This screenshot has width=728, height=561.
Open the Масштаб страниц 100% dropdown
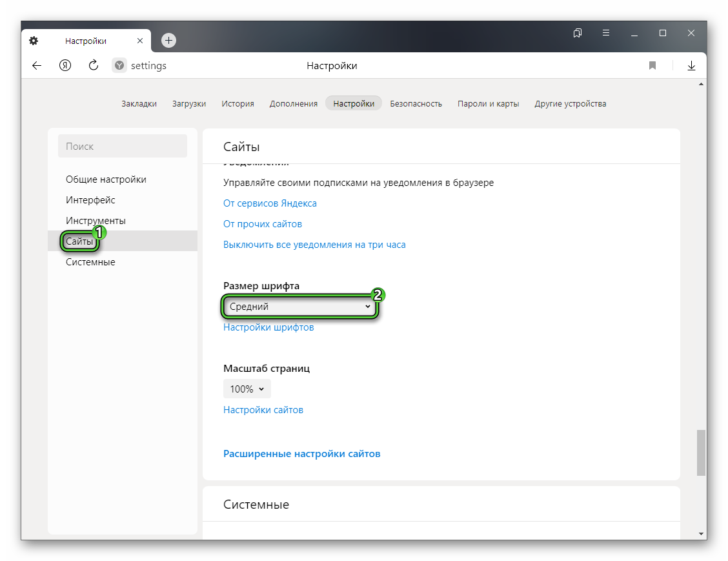[x=247, y=389]
